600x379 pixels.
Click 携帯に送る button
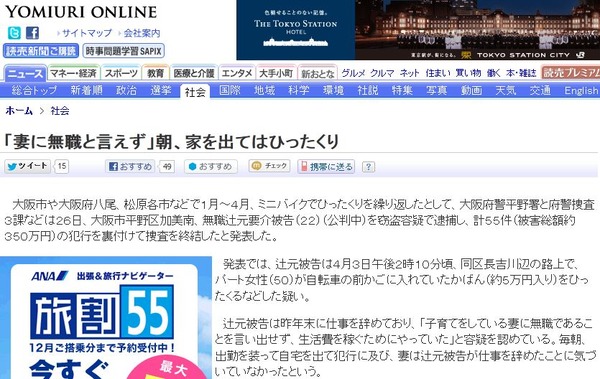pos(326,167)
